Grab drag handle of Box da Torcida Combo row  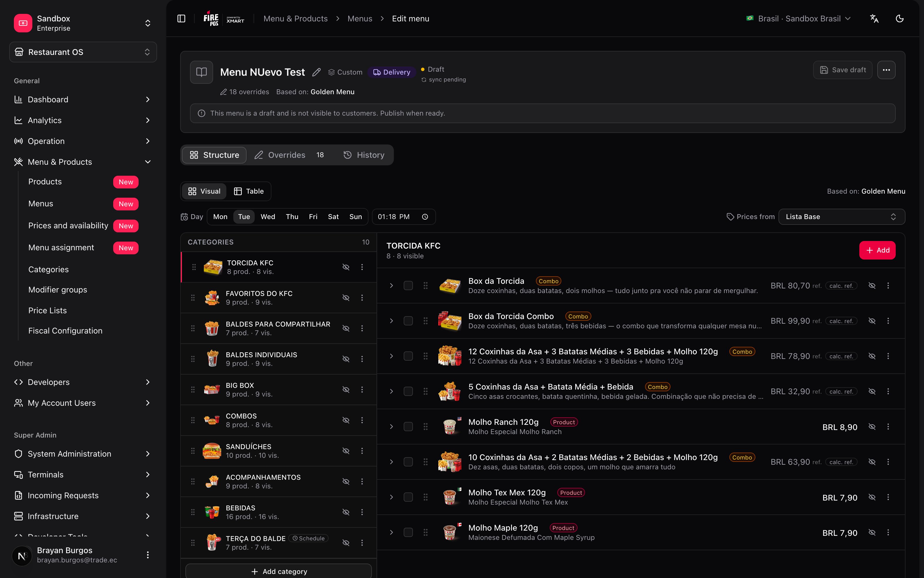pos(425,321)
